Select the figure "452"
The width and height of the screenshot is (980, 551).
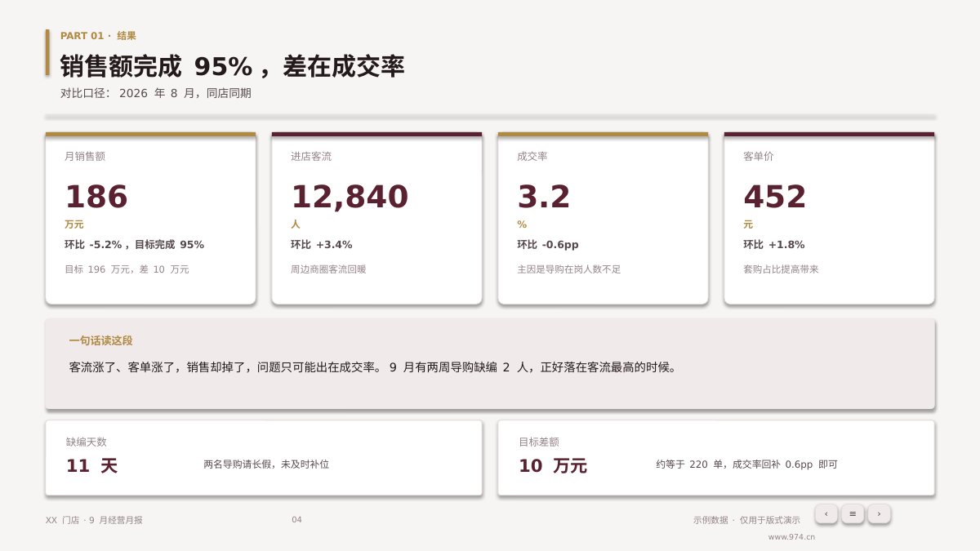pyautogui.click(x=775, y=197)
